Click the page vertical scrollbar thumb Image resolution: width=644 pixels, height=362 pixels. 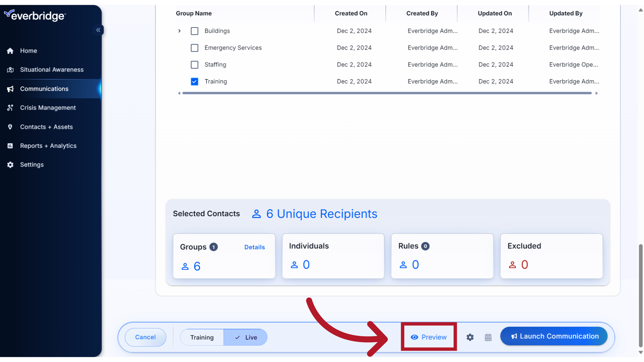click(641, 295)
